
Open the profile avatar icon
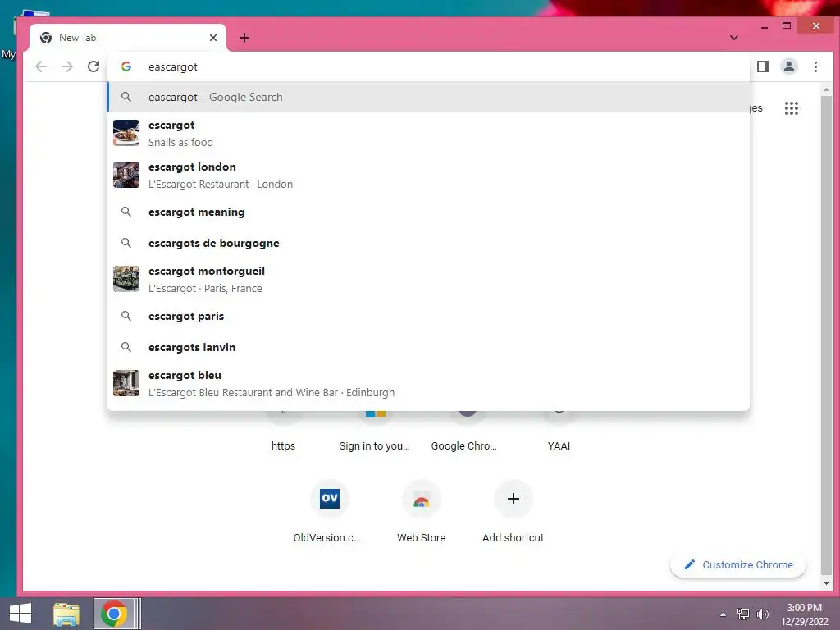pos(789,66)
